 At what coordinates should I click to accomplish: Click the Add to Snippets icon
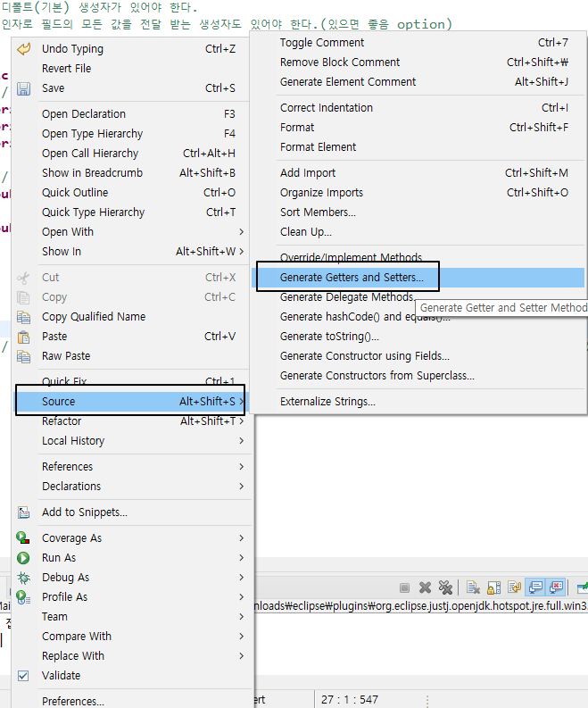click(x=23, y=512)
